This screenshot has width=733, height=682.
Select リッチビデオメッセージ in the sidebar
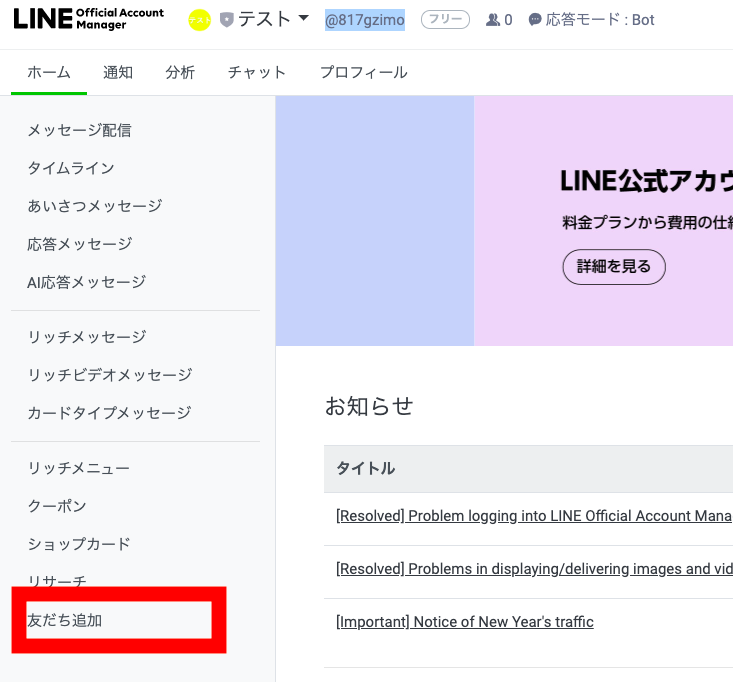[110, 374]
